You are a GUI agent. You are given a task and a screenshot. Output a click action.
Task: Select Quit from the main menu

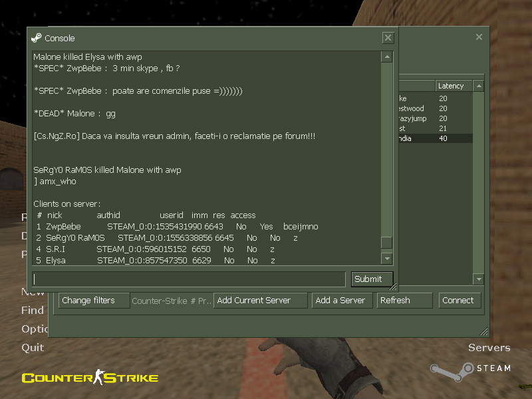(x=33, y=347)
